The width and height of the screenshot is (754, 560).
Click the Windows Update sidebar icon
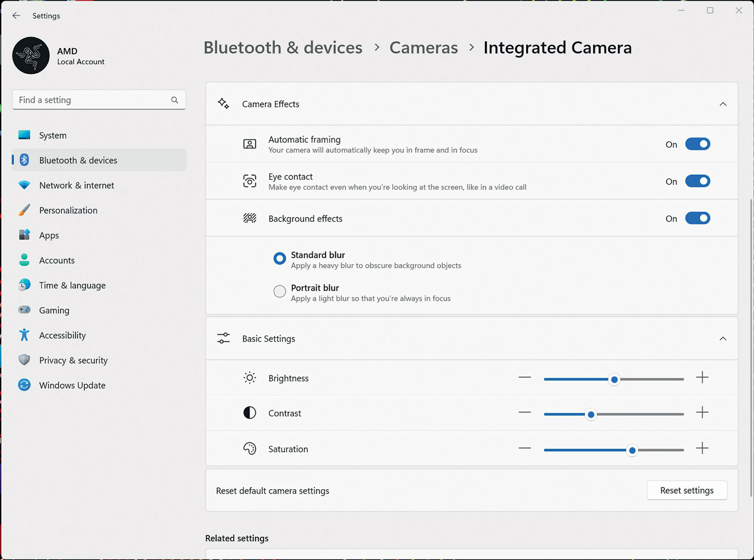point(24,385)
